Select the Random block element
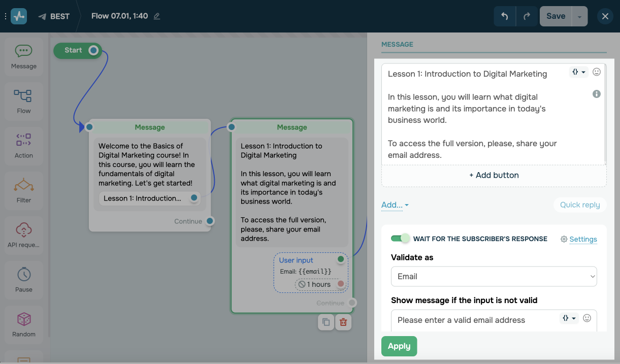This screenshot has width=620, height=364. [x=23, y=324]
